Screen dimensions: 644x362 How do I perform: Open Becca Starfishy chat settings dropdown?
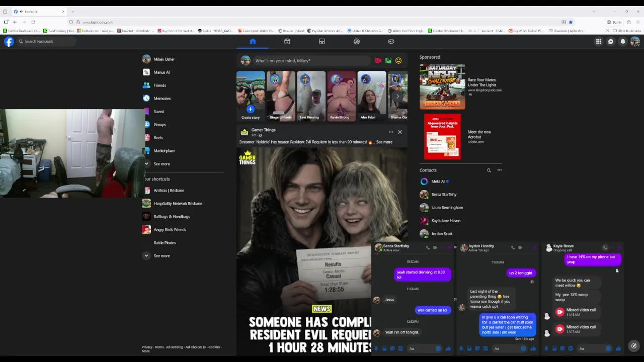(x=396, y=248)
